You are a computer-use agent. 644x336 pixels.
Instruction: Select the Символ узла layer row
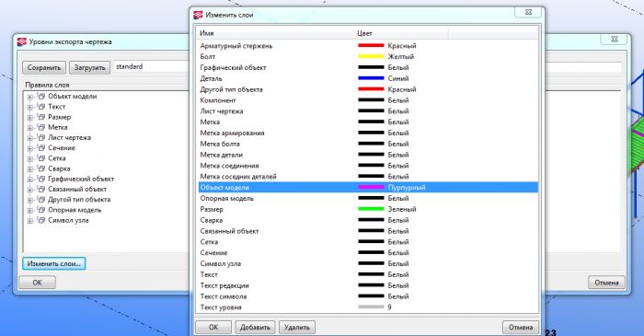point(368,263)
